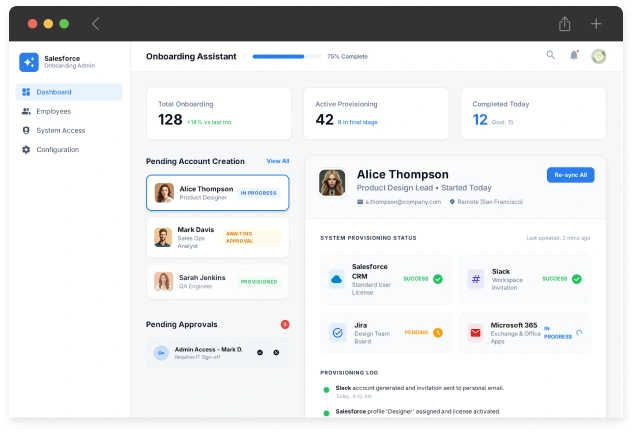Screen dimensions: 634x432
Task: Click Remote (San Francisco) location text
Action: (x=490, y=201)
